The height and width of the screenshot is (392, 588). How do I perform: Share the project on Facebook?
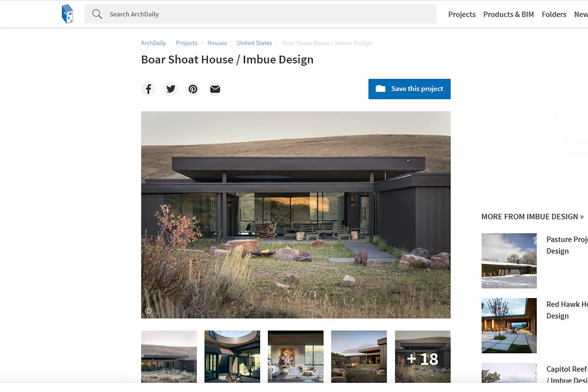pos(148,89)
